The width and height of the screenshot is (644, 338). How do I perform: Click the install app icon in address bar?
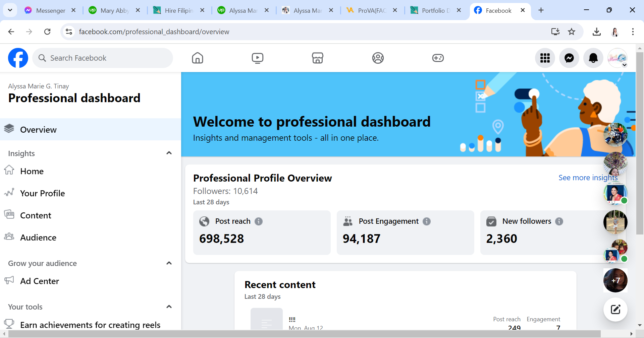(555, 32)
